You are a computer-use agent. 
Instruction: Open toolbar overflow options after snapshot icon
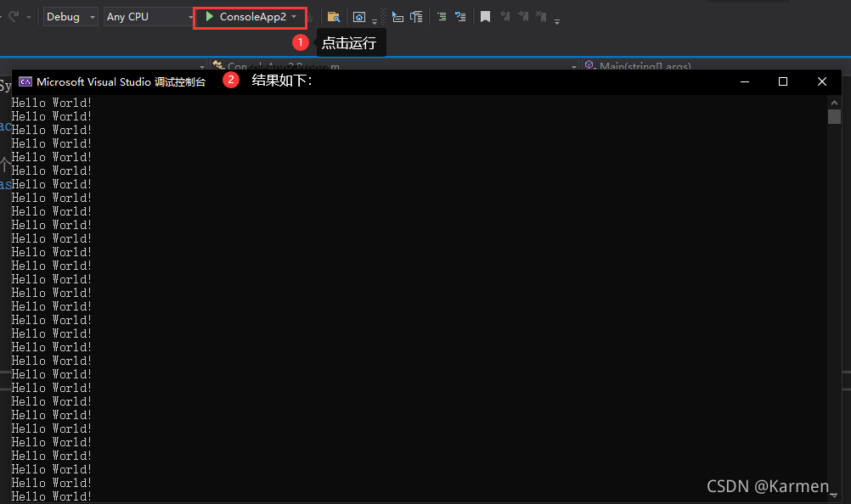click(x=375, y=20)
